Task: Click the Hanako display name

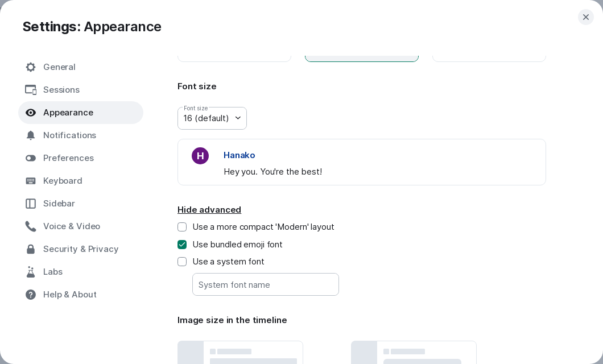Action: 239,155
